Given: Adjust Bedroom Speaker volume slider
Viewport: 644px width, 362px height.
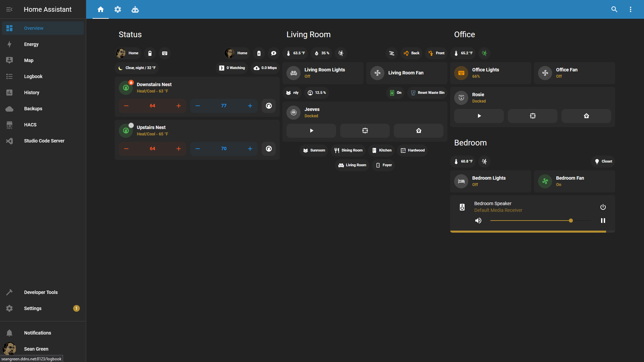Looking at the screenshot, I should (x=541, y=221).
